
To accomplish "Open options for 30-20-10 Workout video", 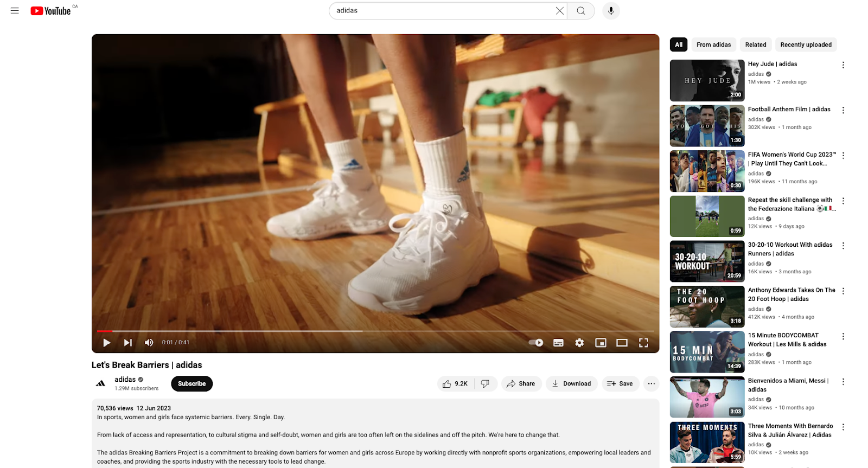I will click(x=843, y=246).
